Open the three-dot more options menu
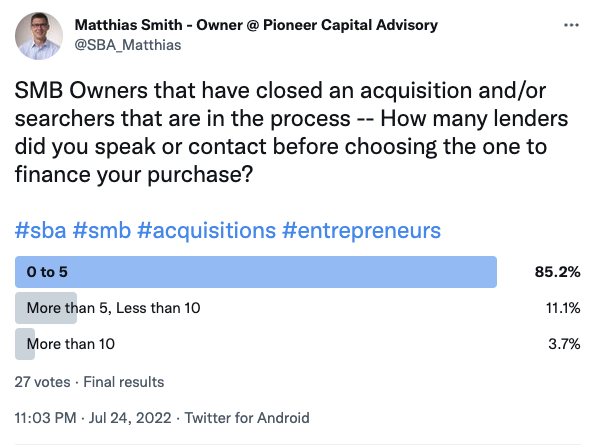 pos(571,25)
